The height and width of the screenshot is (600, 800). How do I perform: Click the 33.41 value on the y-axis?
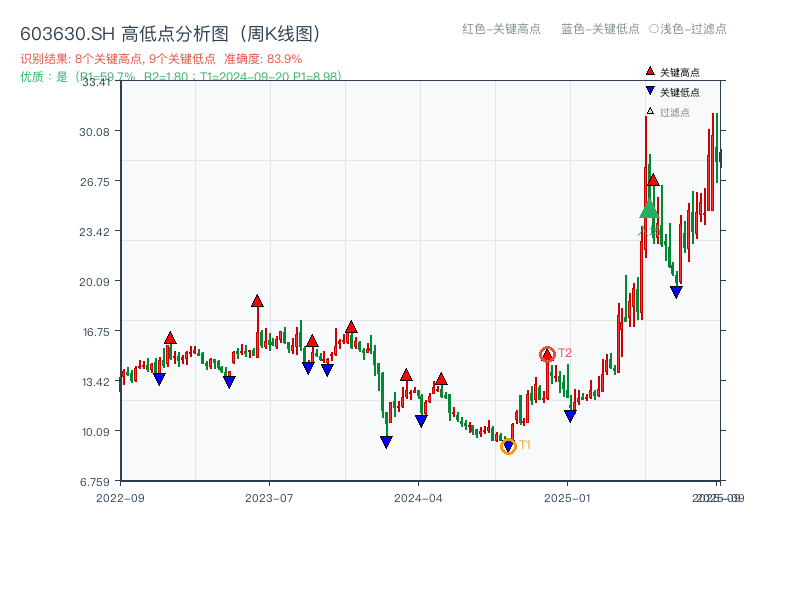pos(95,83)
